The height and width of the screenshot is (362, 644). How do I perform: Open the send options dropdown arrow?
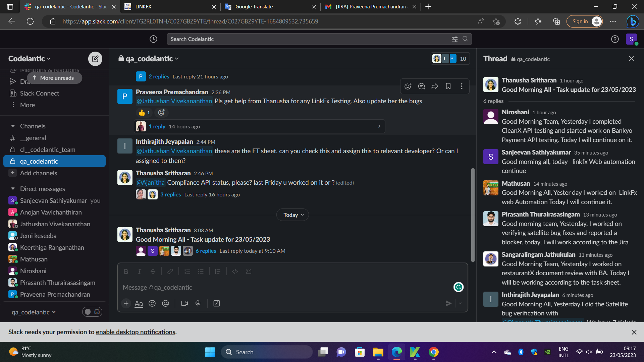pyautogui.click(x=460, y=303)
